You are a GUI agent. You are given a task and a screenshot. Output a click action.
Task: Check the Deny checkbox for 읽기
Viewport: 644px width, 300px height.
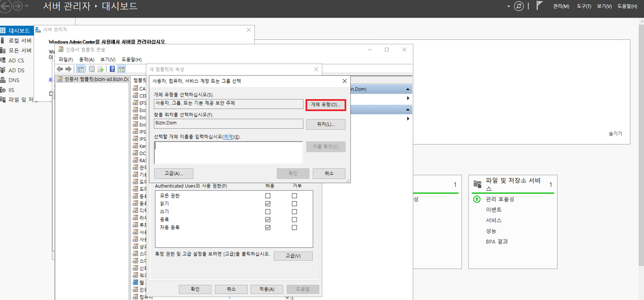click(294, 204)
